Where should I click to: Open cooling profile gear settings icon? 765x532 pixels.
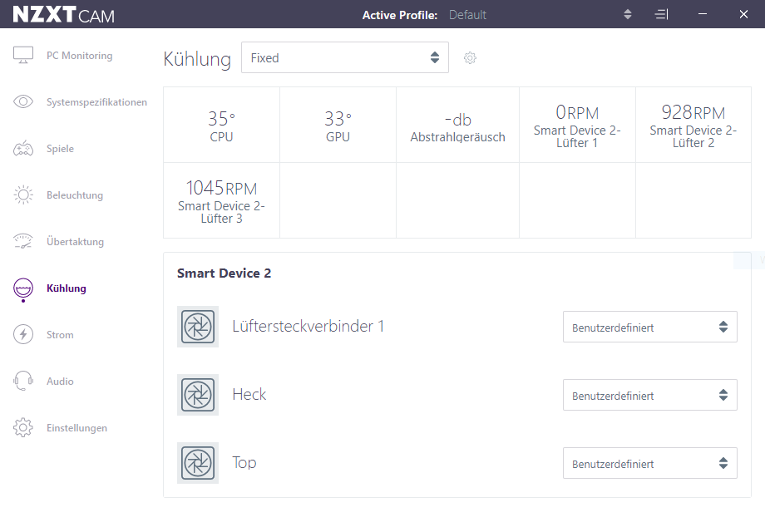[x=470, y=58]
